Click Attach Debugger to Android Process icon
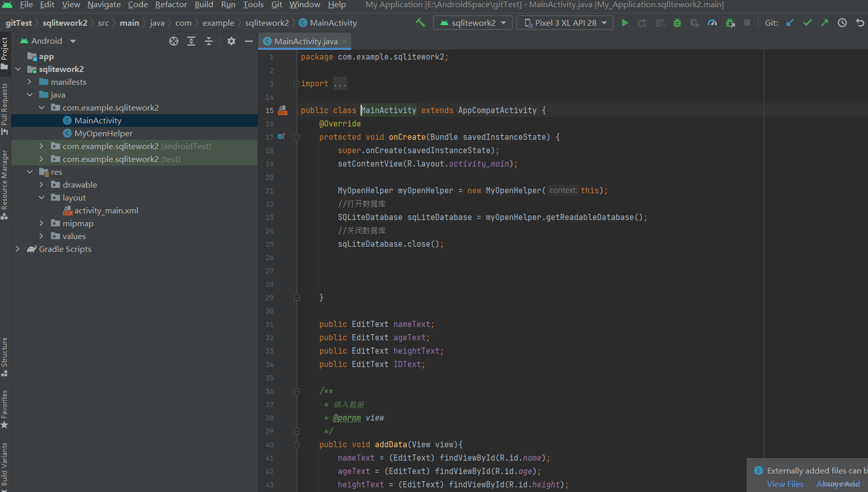This screenshot has height=492, width=868. coord(730,23)
